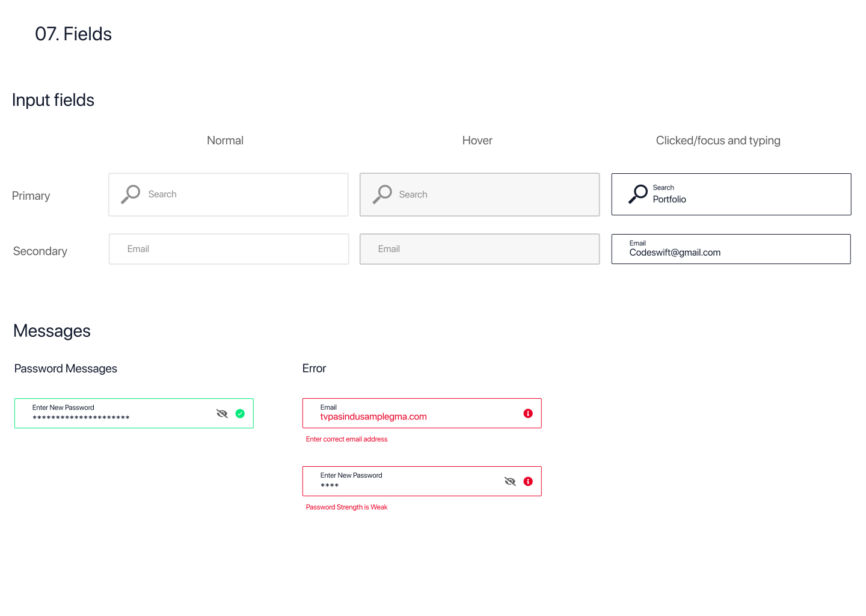Toggle password visibility in green password field
The height and width of the screenshot is (616, 866).
point(222,413)
